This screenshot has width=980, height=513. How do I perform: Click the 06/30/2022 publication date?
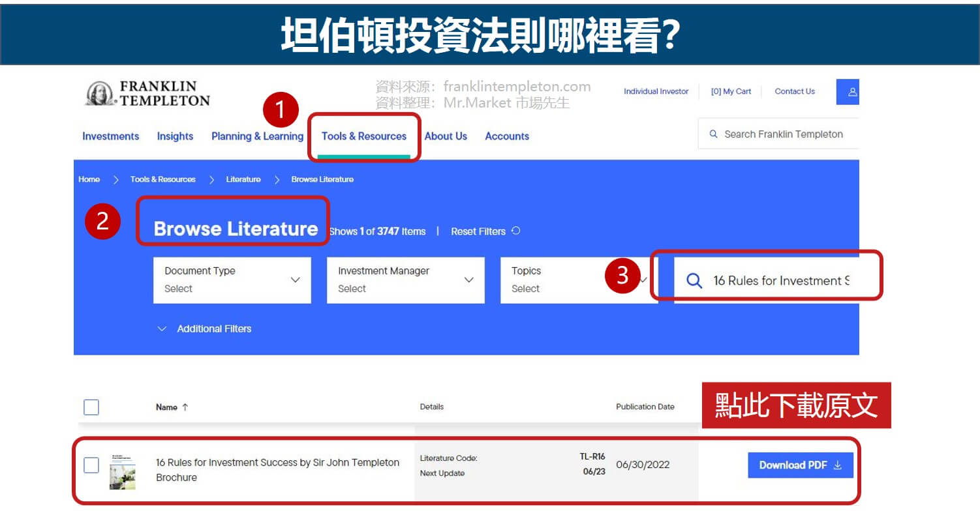tap(643, 465)
